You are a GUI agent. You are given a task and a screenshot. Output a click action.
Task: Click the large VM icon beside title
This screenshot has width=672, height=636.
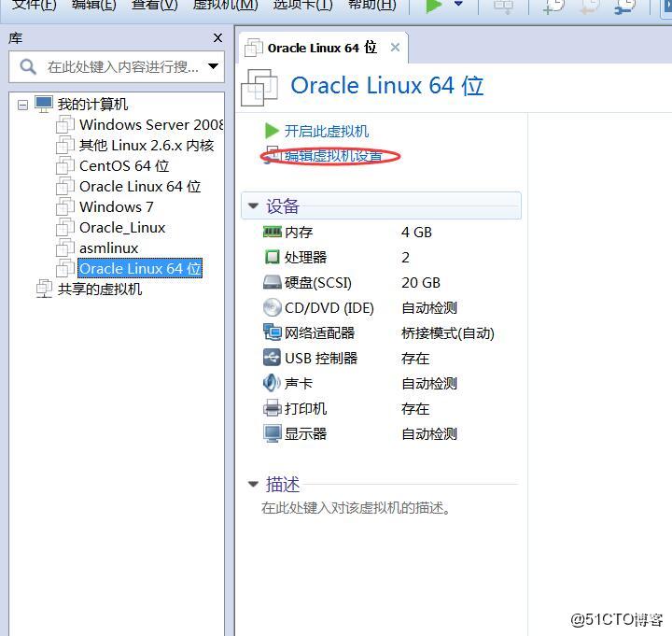[259, 88]
